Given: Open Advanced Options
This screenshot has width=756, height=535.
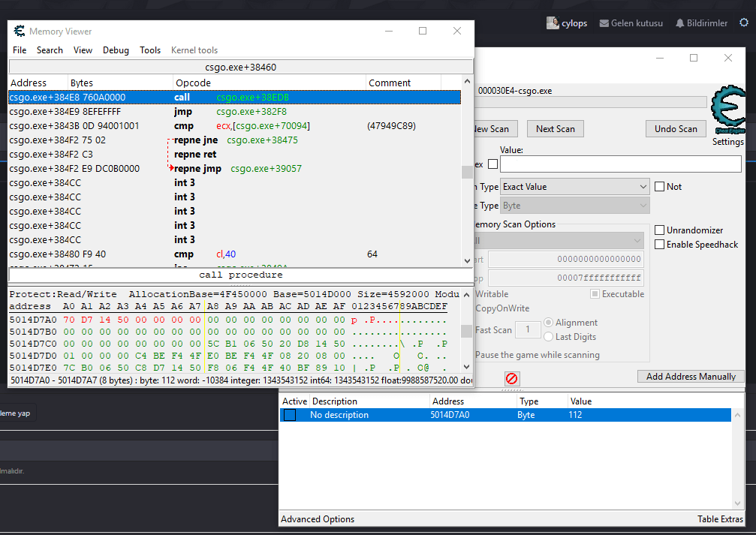Looking at the screenshot, I should [318, 519].
